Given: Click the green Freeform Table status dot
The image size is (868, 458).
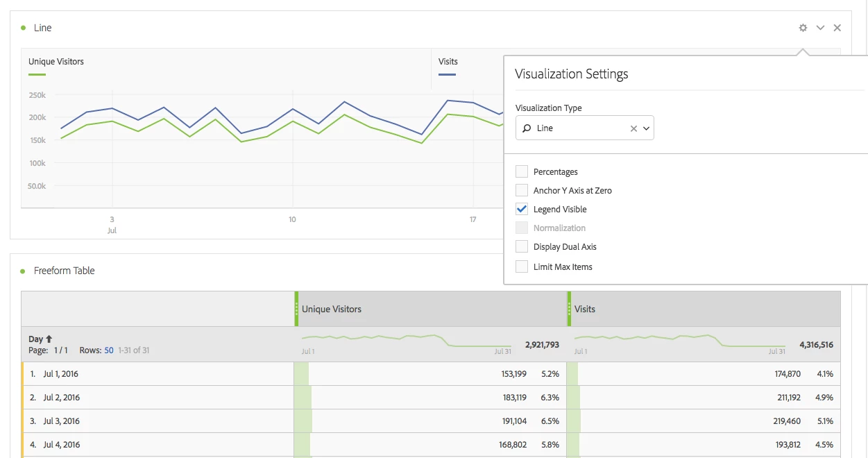Looking at the screenshot, I should pos(23,271).
